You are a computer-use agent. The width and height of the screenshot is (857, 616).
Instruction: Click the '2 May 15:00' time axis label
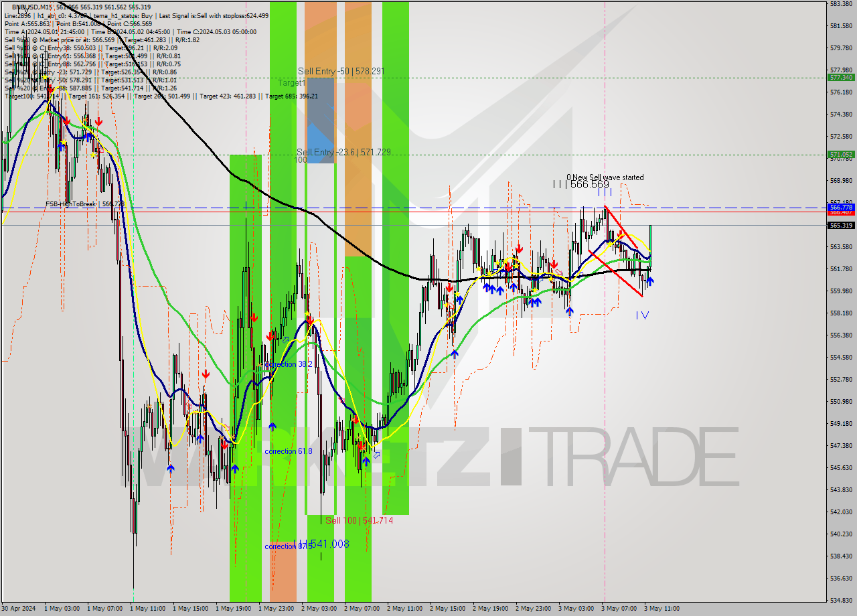coord(448,609)
